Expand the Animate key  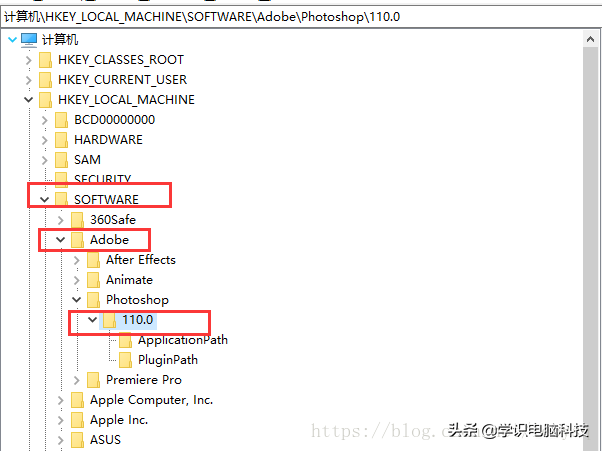click(x=77, y=280)
